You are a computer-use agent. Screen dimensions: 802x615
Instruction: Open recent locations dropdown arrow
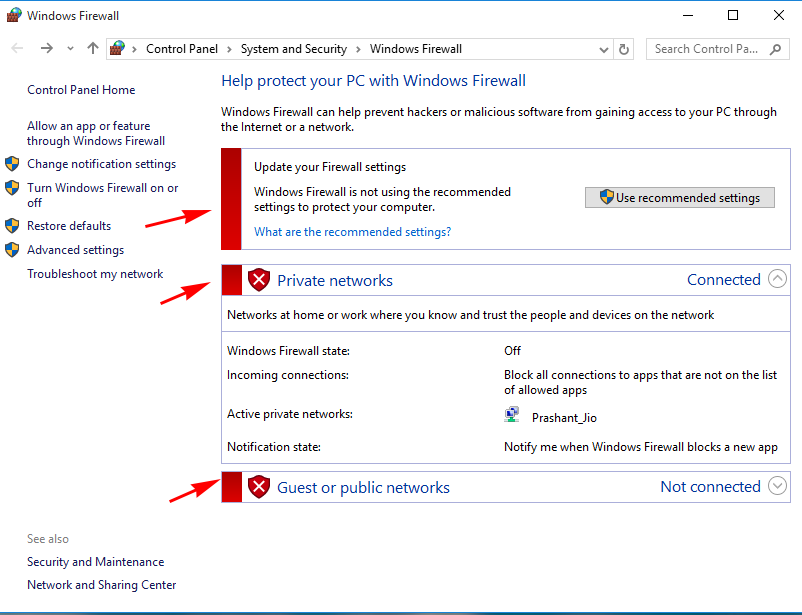coord(70,49)
